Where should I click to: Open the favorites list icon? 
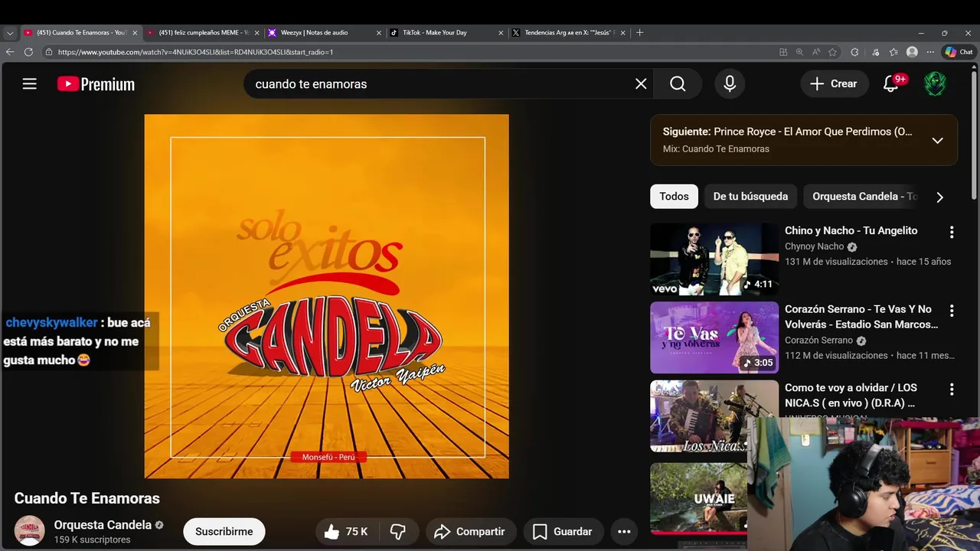(x=893, y=52)
